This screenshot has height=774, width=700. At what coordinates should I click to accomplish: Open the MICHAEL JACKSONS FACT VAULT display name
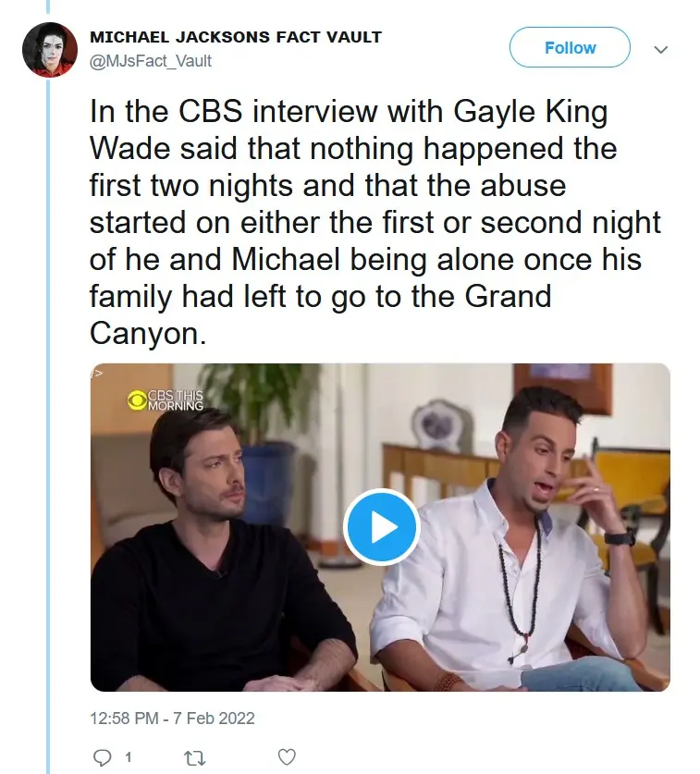[236, 37]
